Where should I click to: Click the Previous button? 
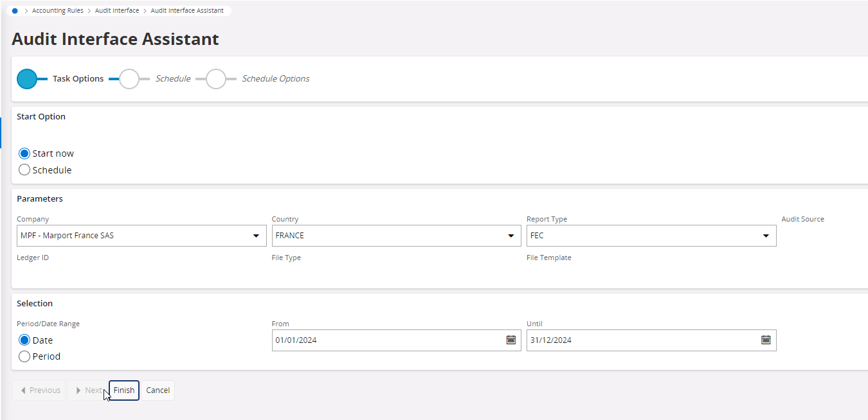(39, 390)
